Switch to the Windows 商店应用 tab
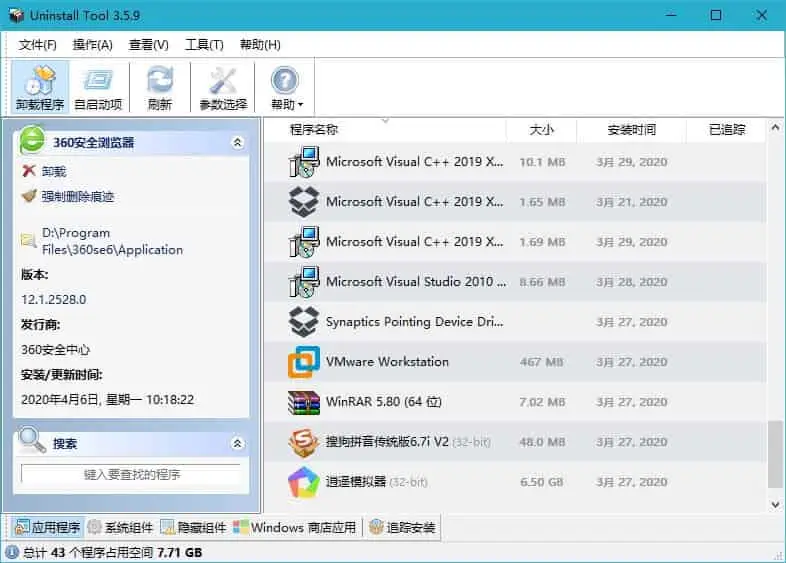Viewport: 786px width, 563px height. [x=295, y=527]
